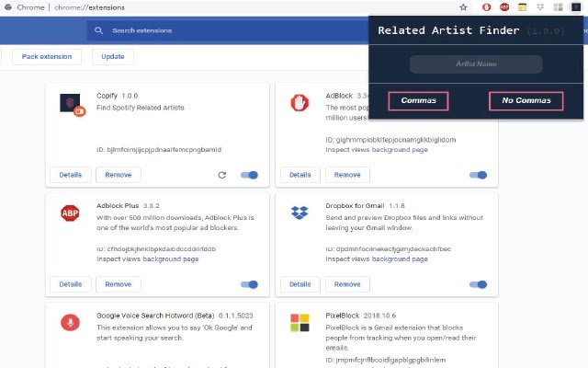
Task: Click the AdBlock extension ID text
Action: [390, 140]
